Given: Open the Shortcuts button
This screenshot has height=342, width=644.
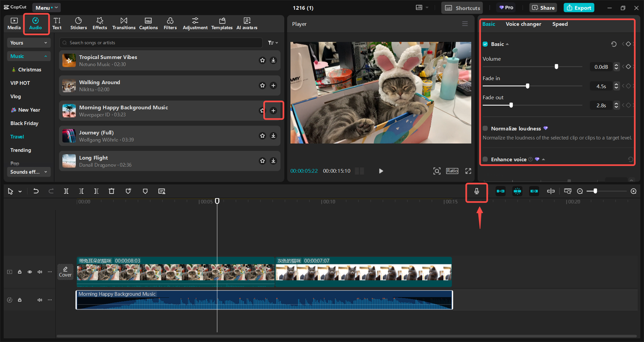Looking at the screenshot, I should pyautogui.click(x=462, y=8).
